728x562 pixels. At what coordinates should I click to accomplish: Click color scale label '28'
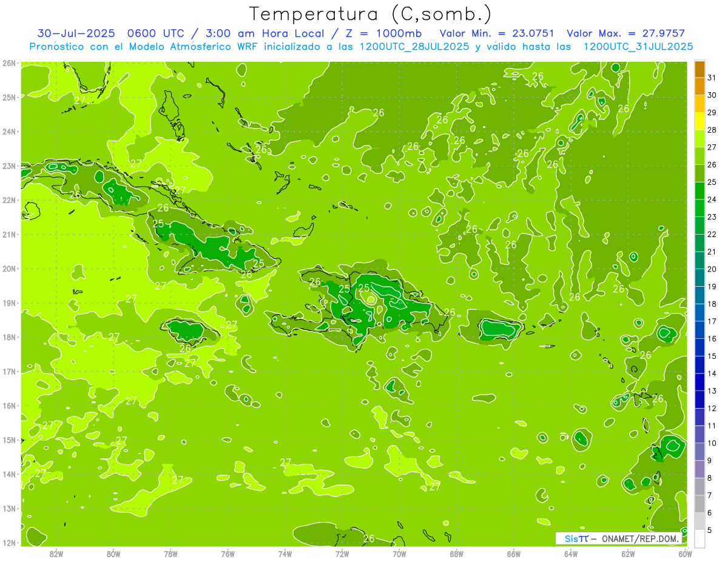pos(712,130)
